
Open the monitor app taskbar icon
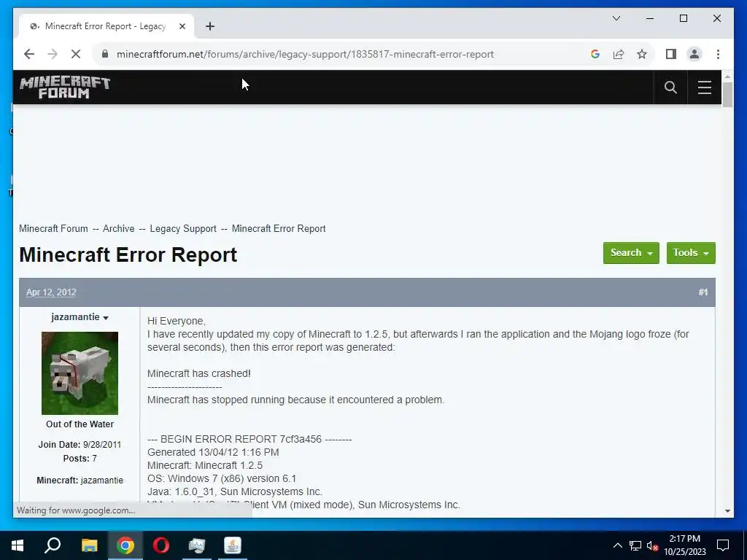click(x=197, y=545)
